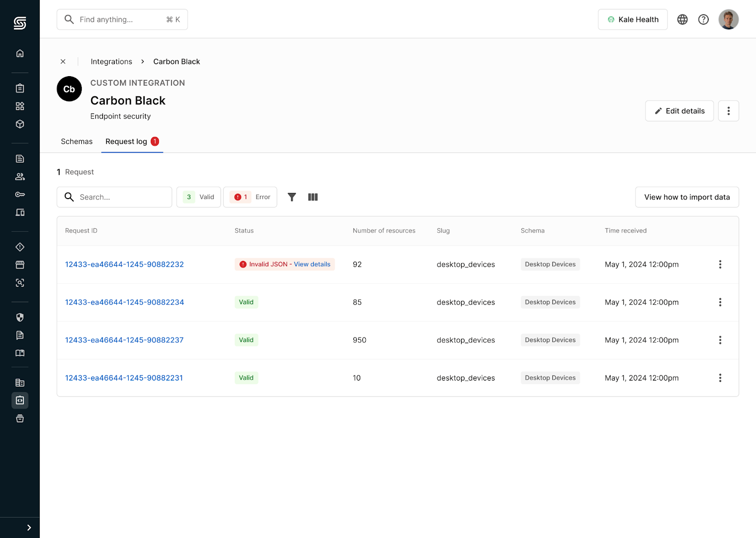Click the Cb integration logo
Screen dimensions: 756x538
69,89
